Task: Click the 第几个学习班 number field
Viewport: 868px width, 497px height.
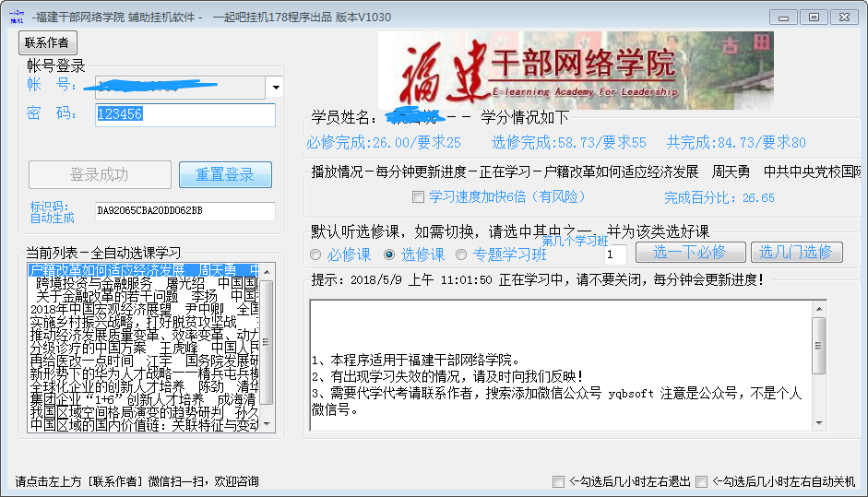Action: 615,254
